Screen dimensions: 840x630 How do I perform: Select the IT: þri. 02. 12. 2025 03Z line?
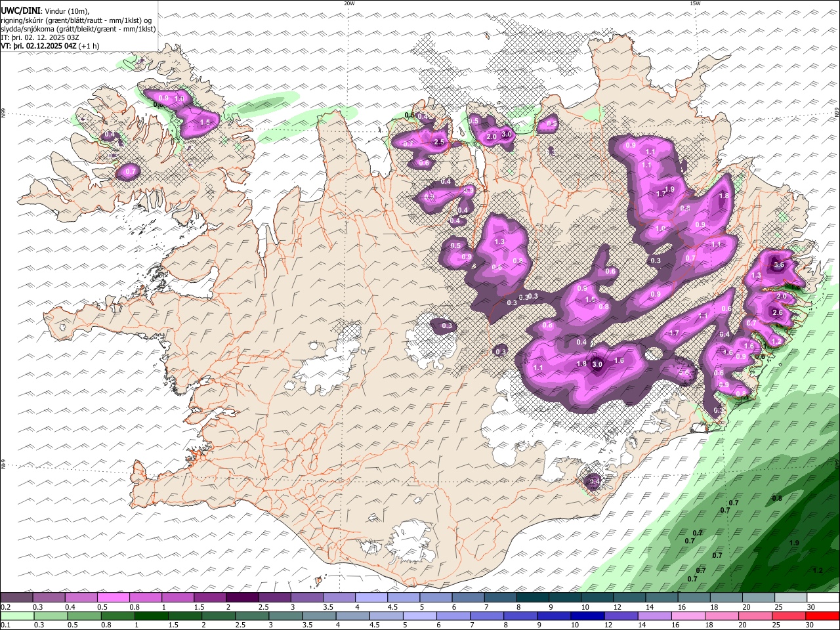[x=40, y=37]
